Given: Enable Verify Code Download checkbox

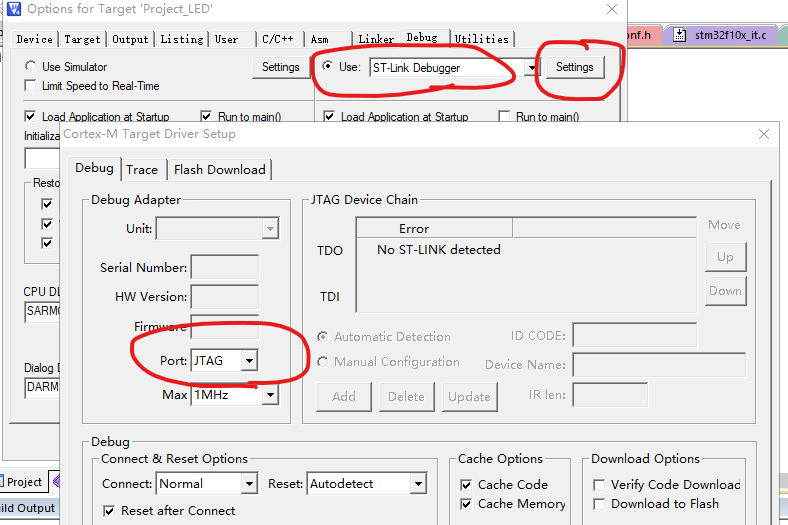Looking at the screenshot, I should [599, 485].
